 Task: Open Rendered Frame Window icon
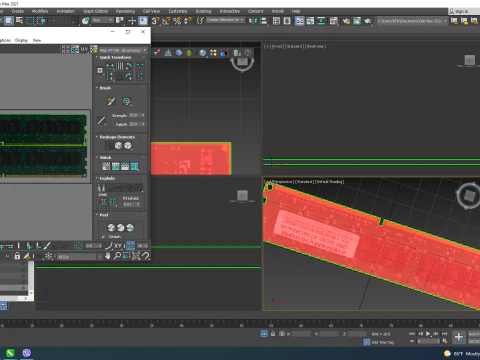(x=357, y=21)
